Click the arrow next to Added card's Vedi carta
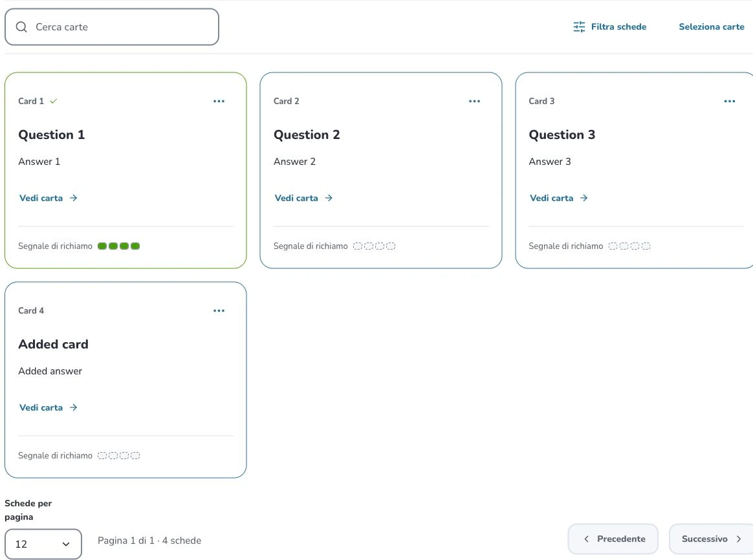The width and height of the screenshot is (753, 560). coord(74,407)
